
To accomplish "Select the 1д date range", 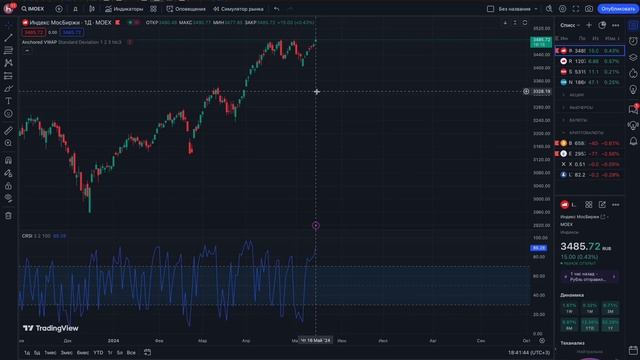I will click(27, 353).
